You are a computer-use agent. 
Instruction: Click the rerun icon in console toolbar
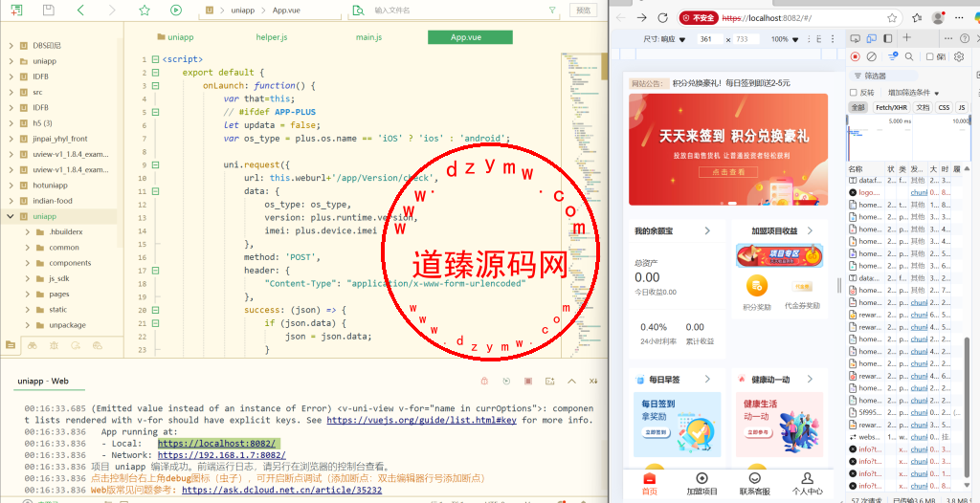506,381
